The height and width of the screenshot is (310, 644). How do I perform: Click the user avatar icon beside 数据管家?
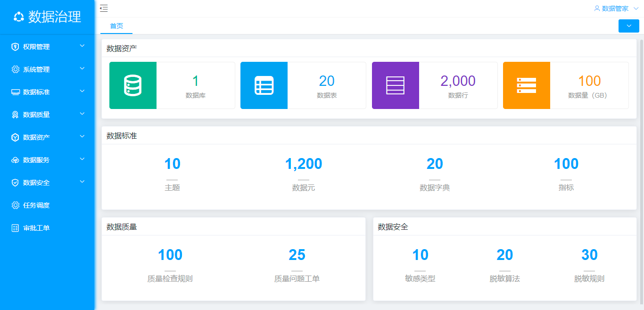(597, 8)
